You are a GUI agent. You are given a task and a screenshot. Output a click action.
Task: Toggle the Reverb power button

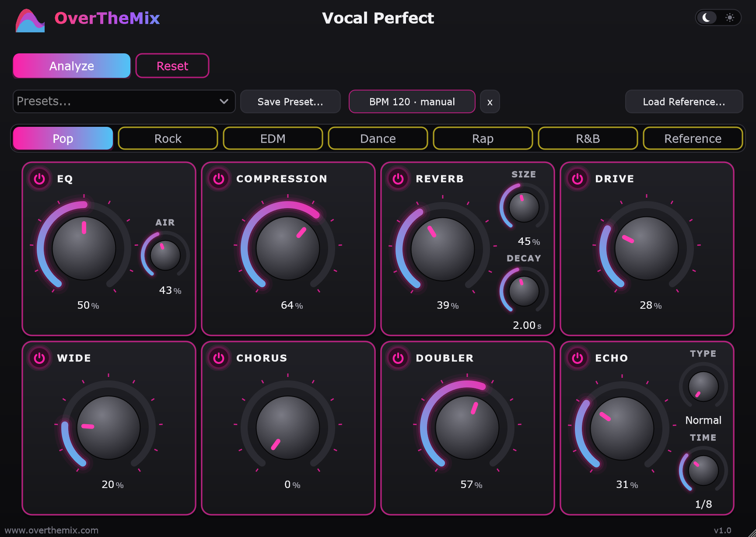[x=398, y=179]
